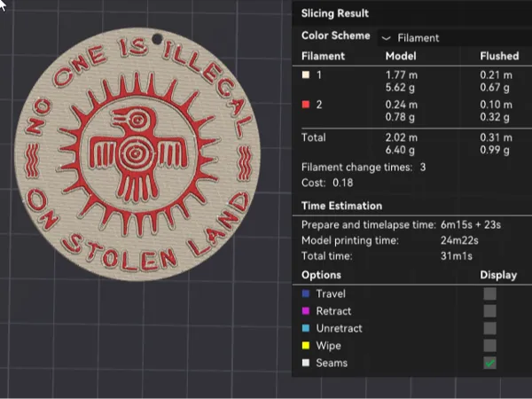Click the yellow Wipe color swatch
Viewport: 532px width, 399px height.
tap(306, 346)
